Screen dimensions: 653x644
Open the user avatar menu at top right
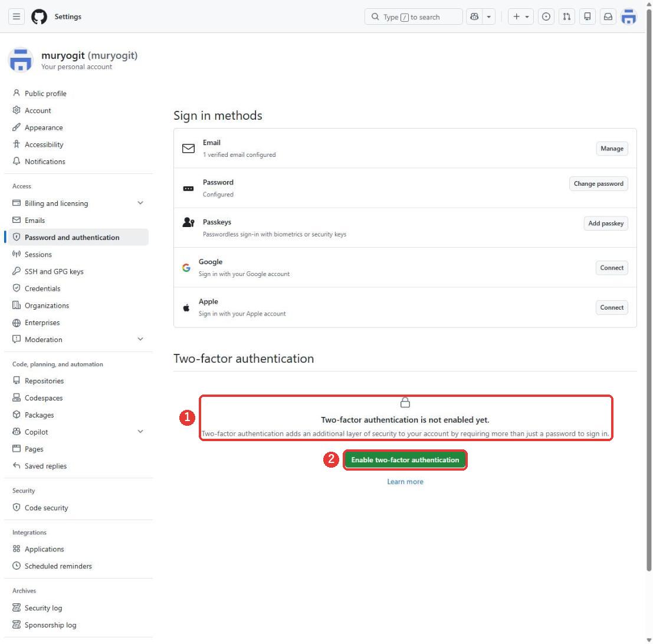coord(628,17)
